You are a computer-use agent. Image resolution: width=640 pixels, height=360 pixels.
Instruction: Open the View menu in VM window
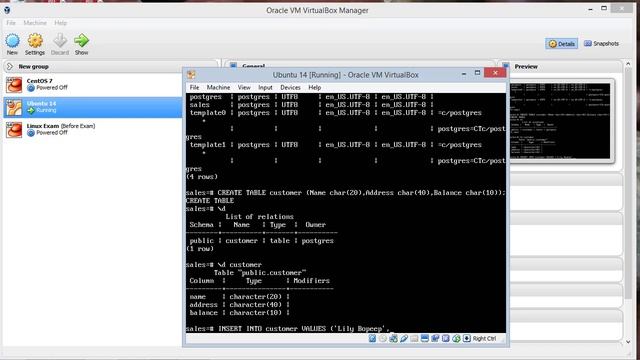(x=244, y=87)
